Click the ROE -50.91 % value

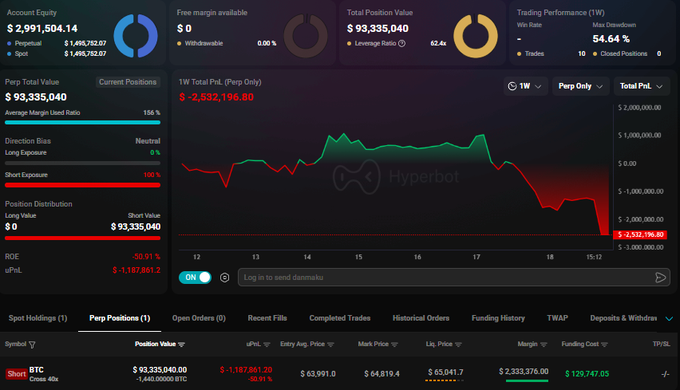(x=146, y=256)
